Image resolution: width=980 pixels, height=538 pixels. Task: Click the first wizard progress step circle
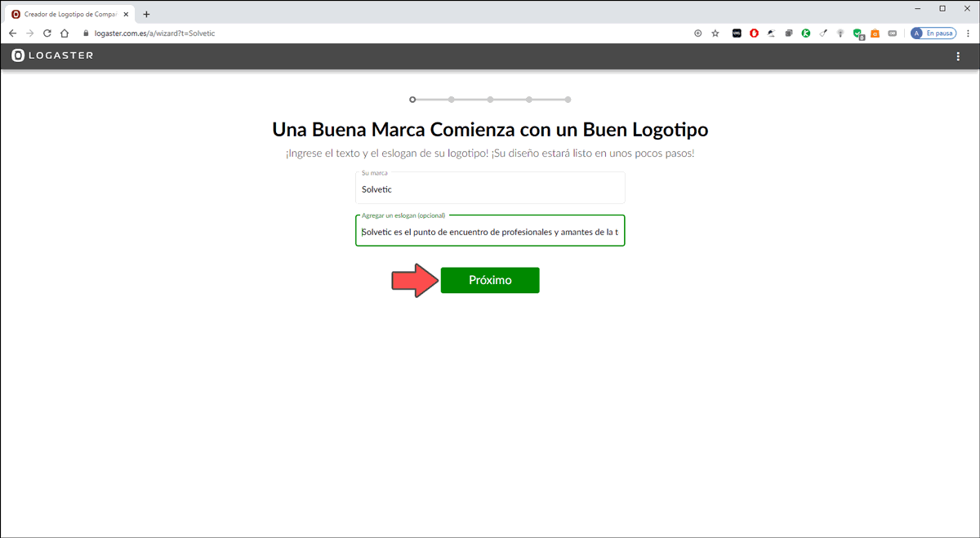pyautogui.click(x=412, y=100)
